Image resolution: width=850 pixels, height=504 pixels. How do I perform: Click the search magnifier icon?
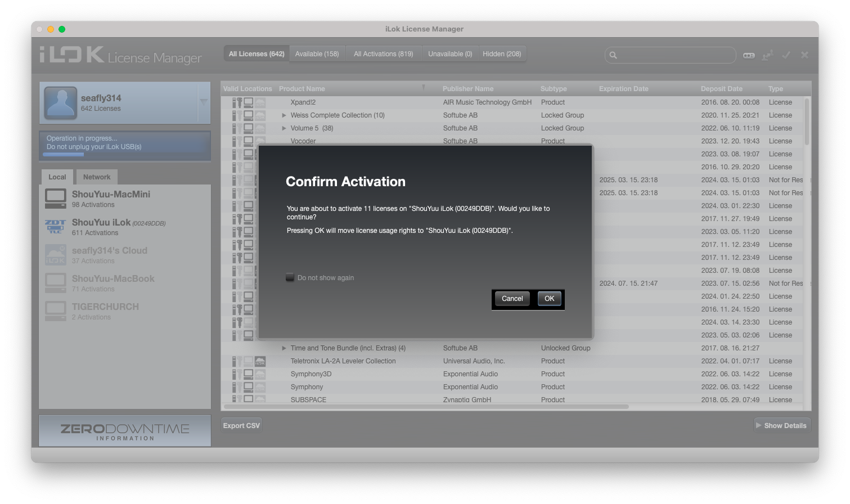[x=613, y=55]
